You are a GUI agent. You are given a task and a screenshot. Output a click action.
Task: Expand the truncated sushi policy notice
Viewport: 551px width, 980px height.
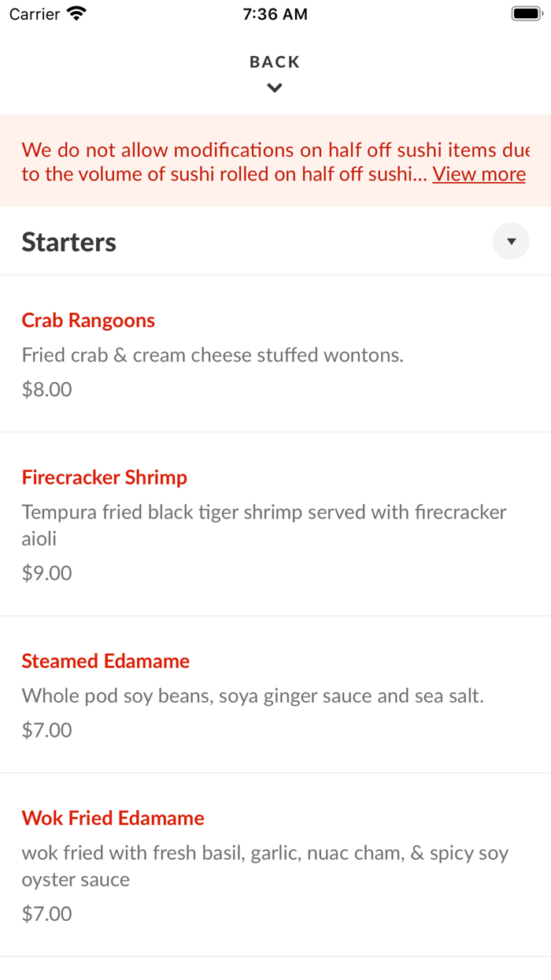coord(479,174)
